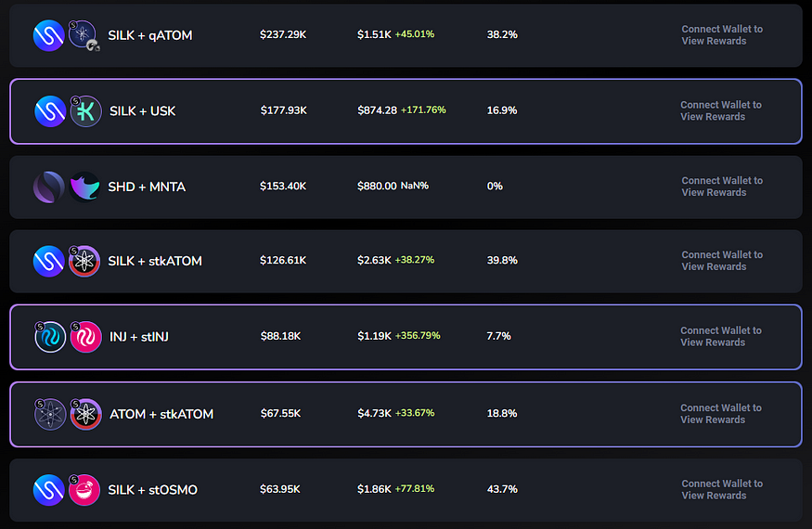Select the SILK + USK pool name

(142, 110)
